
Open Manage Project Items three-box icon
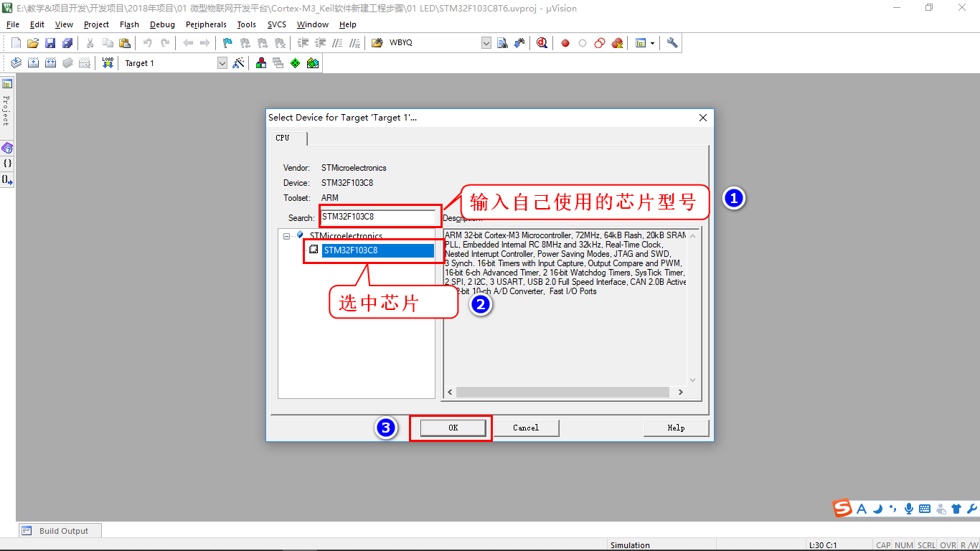(261, 63)
